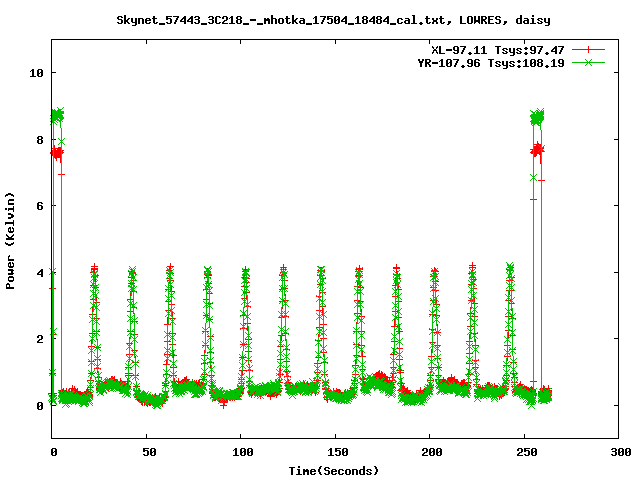Screen dimensions: 640x480
Task: Click x-axis tick label 300
Action: 621,452
